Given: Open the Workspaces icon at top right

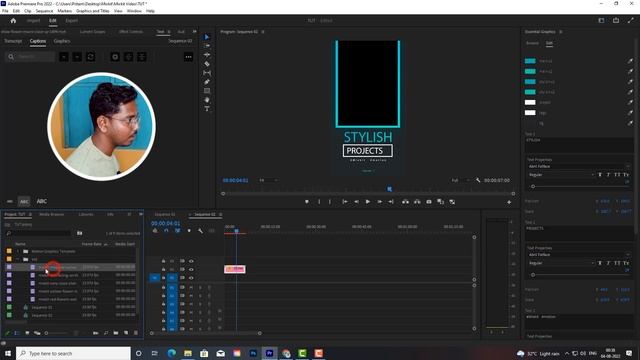Looking at the screenshot, I should pos(601,20).
